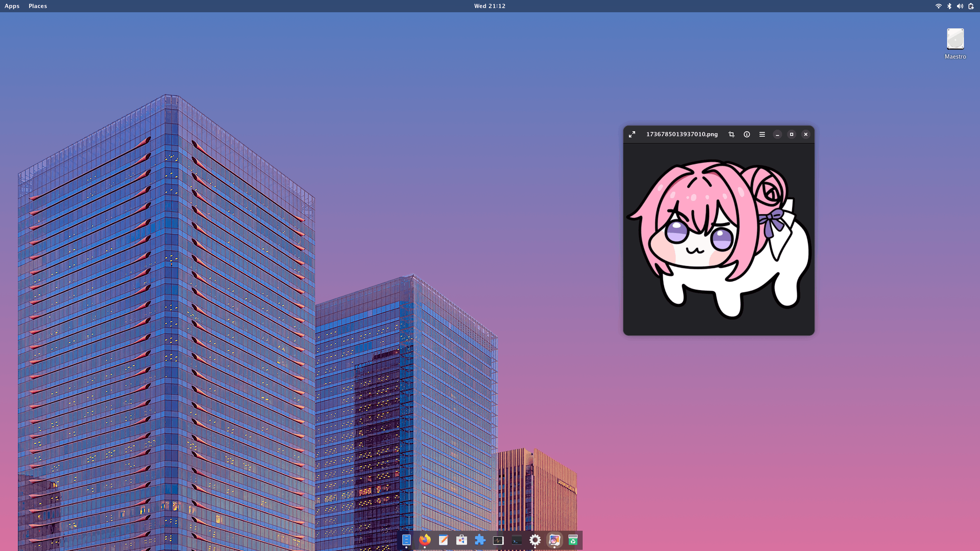This screenshot has height=551, width=980.
Task: Click the fullscreen expand icon in viewer
Action: pos(632,134)
